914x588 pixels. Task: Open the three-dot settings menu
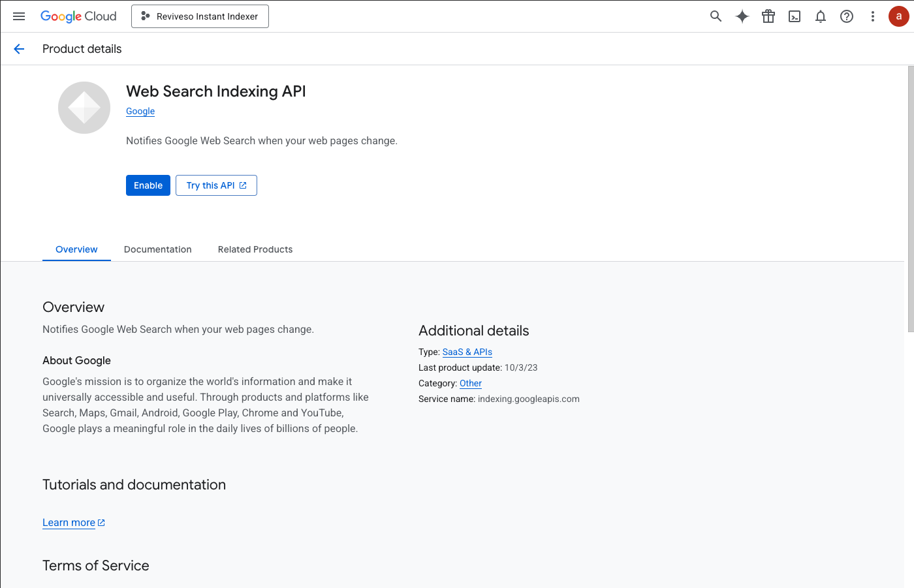tap(873, 16)
